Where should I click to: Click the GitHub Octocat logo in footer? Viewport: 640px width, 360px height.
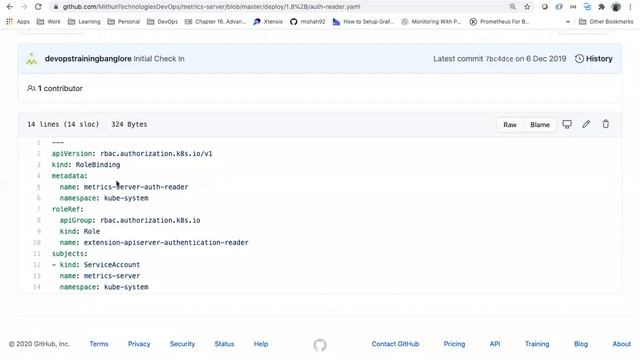320,345
